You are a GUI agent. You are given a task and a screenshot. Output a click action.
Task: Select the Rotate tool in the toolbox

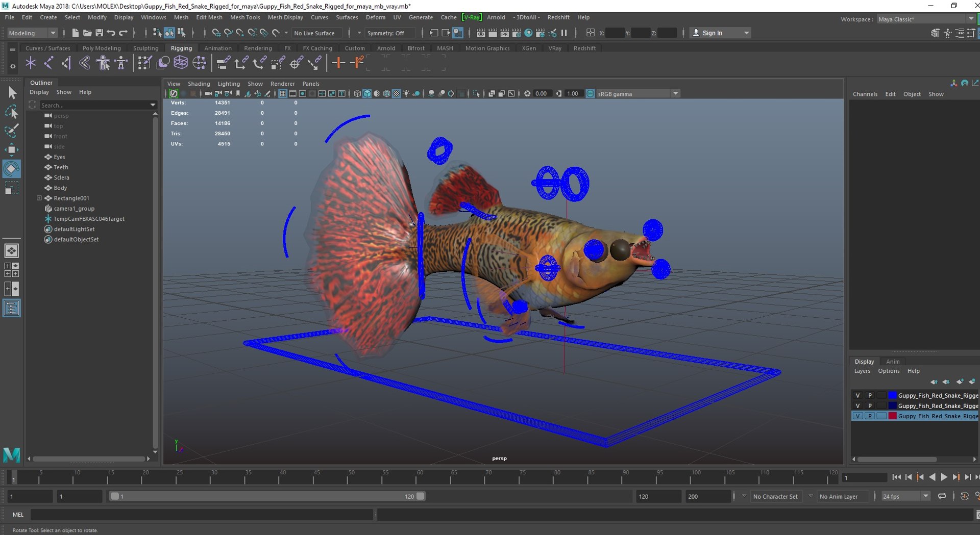[x=11, y=169]
